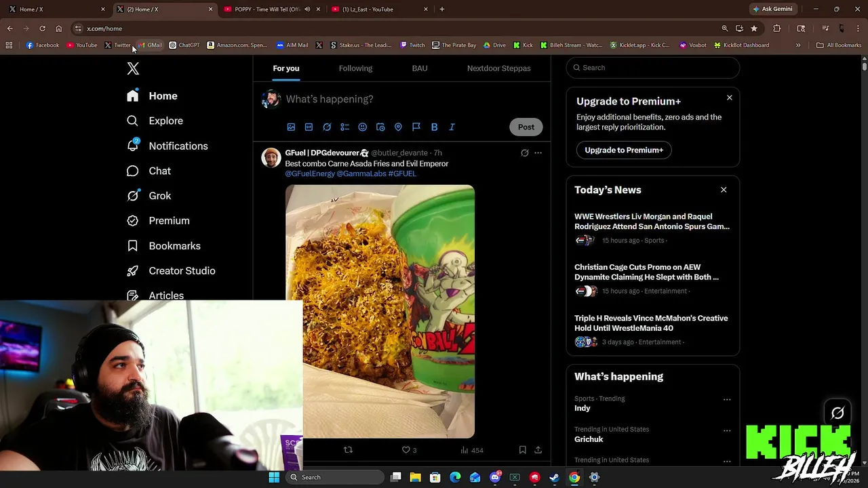Open the Extensions puzzle icon
The image size is (868, 488).
pyautogui.click(x=777, y=28)
